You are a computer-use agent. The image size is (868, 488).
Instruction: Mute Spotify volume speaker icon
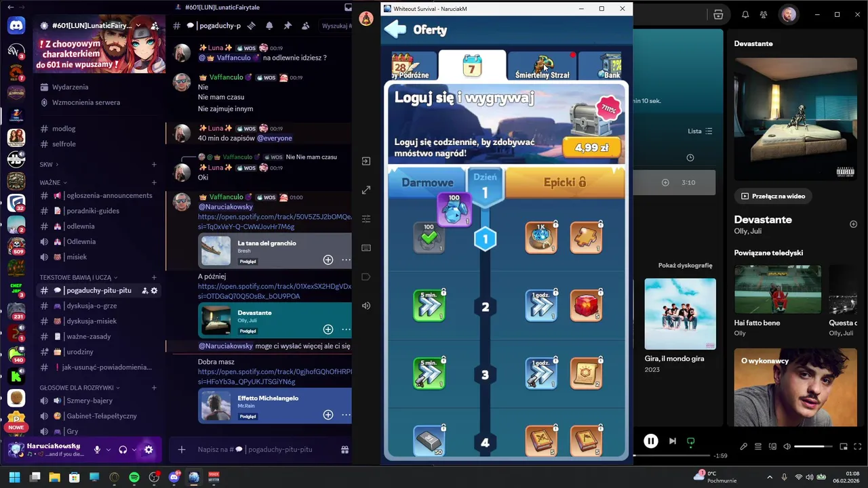point(787,447)
